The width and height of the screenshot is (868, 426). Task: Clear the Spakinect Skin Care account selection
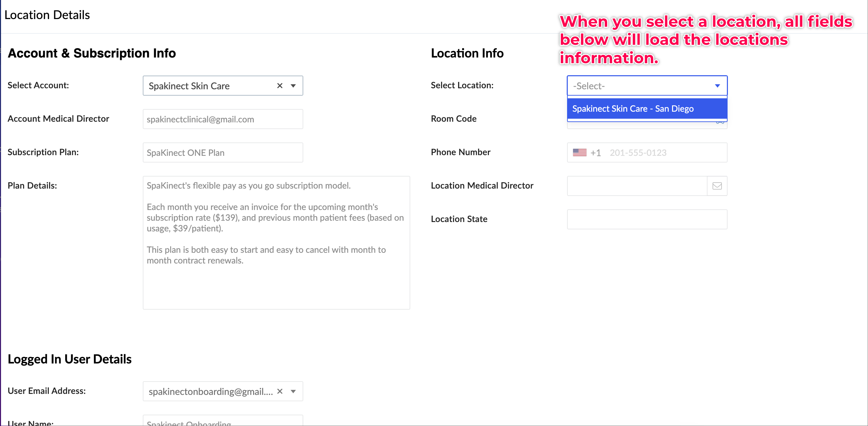point(280,86)
